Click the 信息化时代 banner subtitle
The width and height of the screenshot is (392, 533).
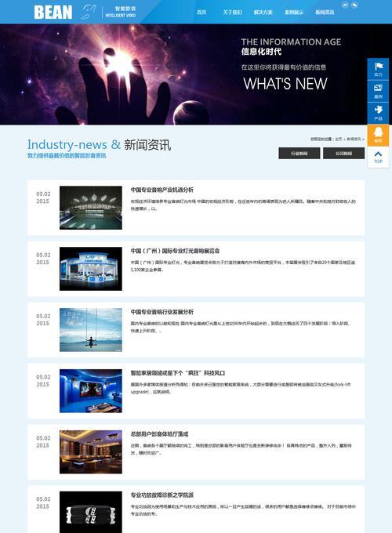coord(261,52)
